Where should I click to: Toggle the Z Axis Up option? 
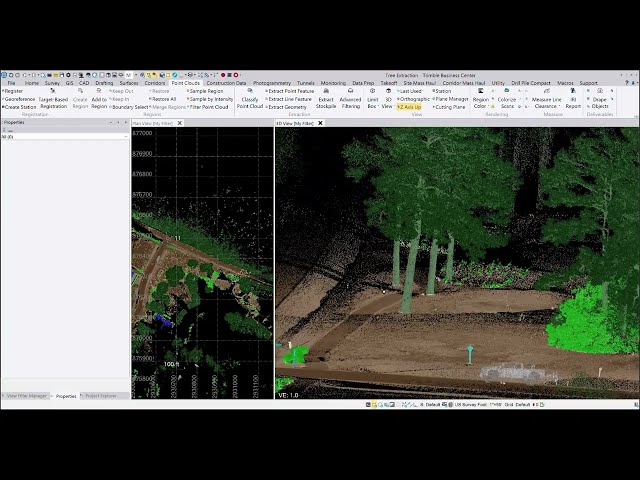[409, 107]
